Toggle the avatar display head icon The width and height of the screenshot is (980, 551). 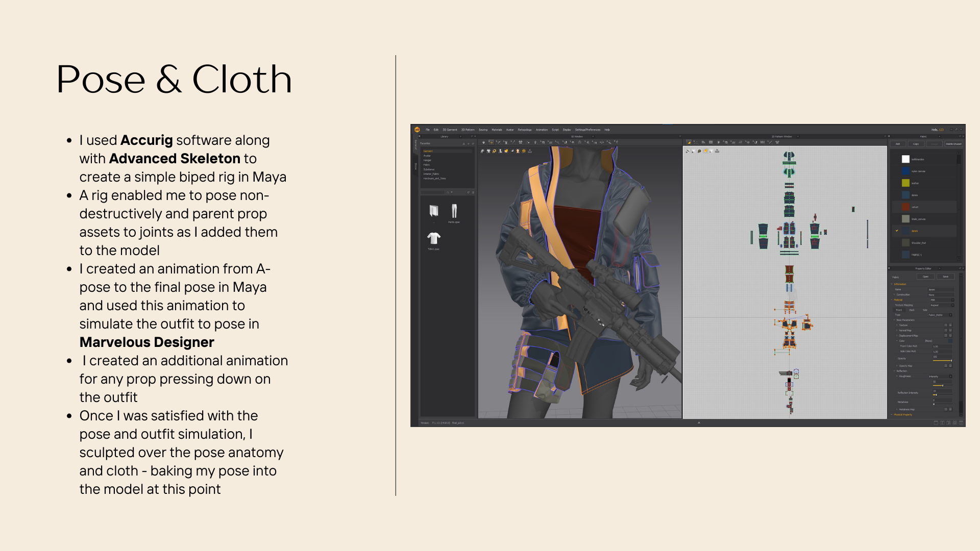518,151
